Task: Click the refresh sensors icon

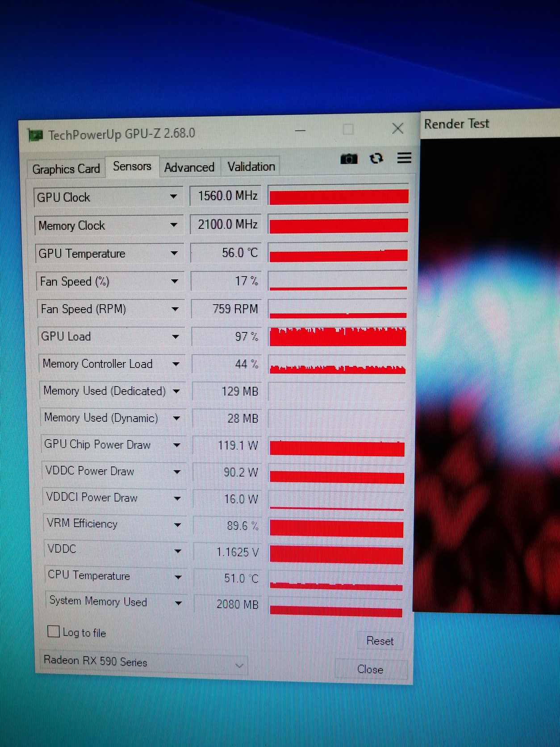Action: 376,158
